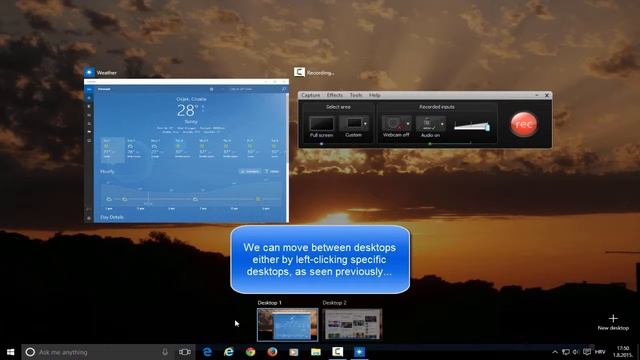
Task: Open the webcam options dropdown arrow
Action: click(x=408, y=123)
